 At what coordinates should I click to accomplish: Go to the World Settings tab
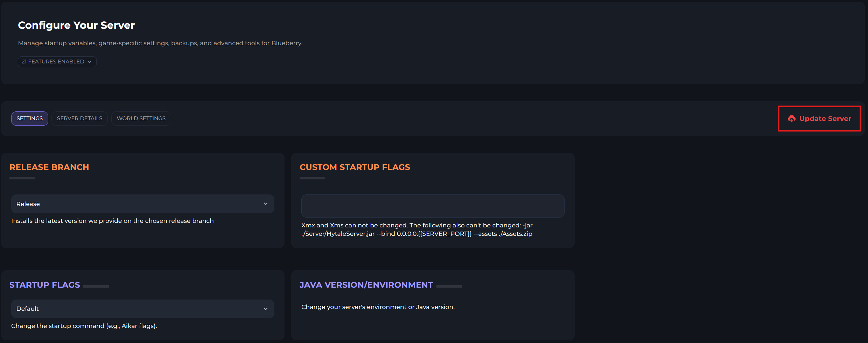141,118
